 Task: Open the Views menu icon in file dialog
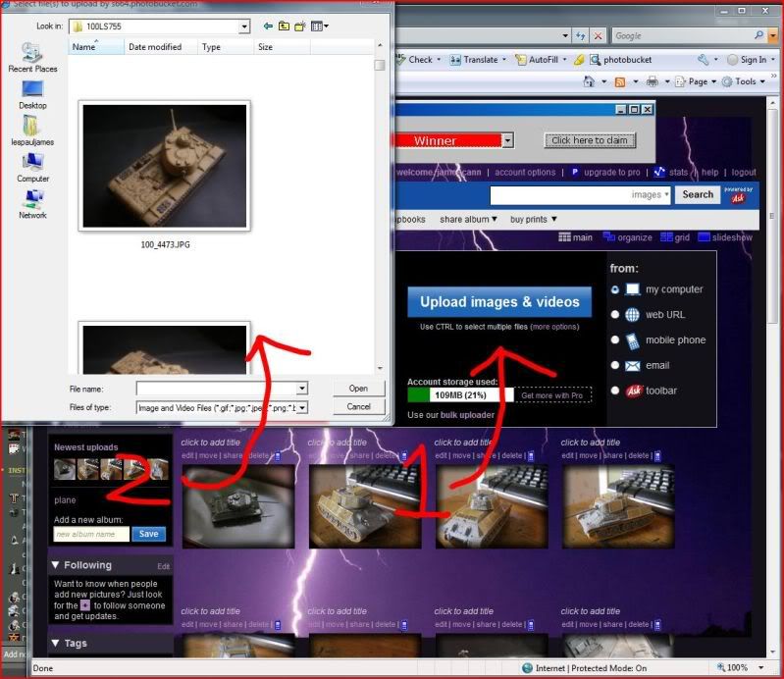319,26
